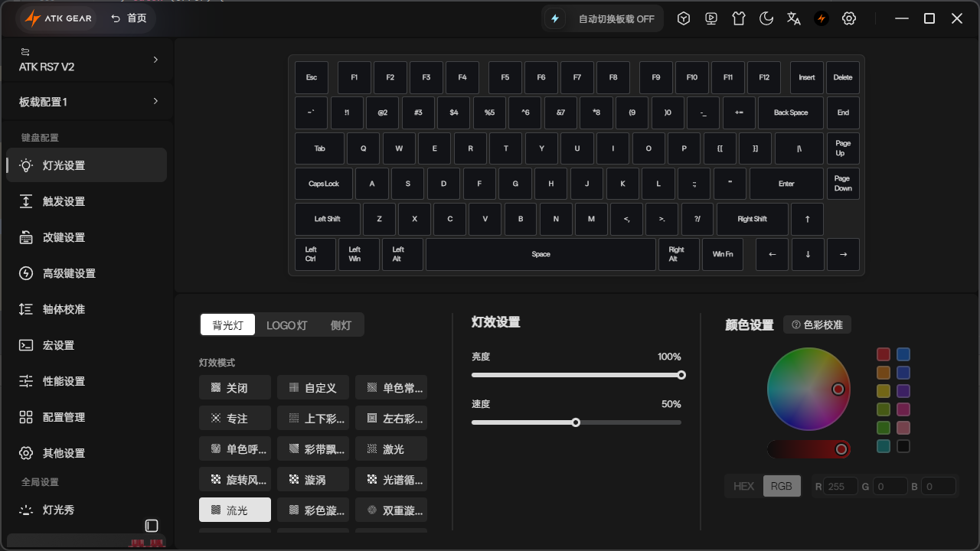The width and height of the screenshot is (980, 551).
Task: Switch to the LOGO灯 tab
Action: (x=287, y=325)
